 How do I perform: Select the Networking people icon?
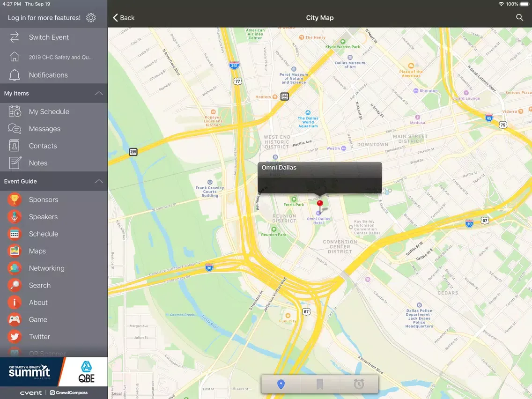(14, 268)
